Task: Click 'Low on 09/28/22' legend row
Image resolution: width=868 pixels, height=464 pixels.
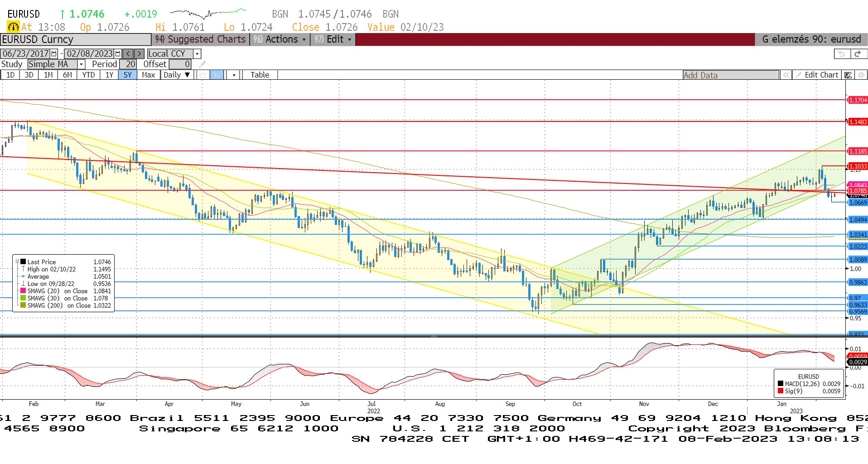Action: coord(66,284)
